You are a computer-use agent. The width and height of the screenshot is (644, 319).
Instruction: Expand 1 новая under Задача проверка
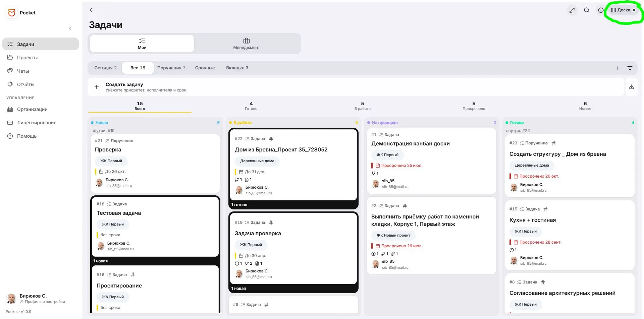pos(238,289)
